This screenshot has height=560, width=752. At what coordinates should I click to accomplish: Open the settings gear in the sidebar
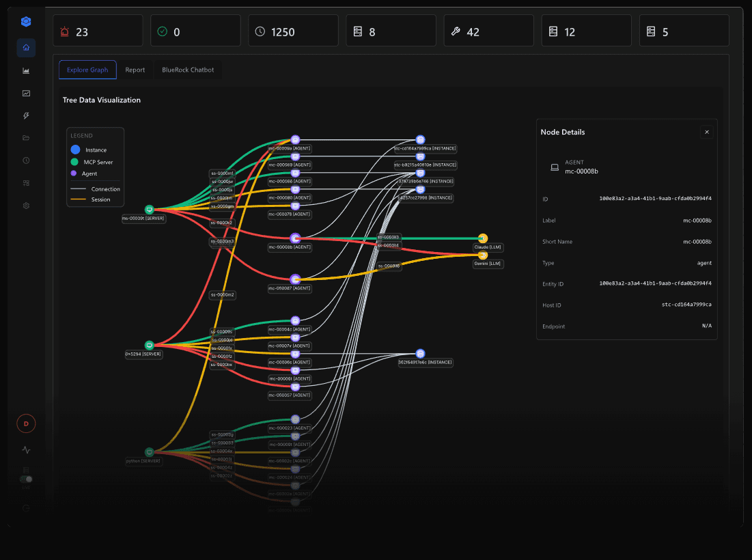27,206
